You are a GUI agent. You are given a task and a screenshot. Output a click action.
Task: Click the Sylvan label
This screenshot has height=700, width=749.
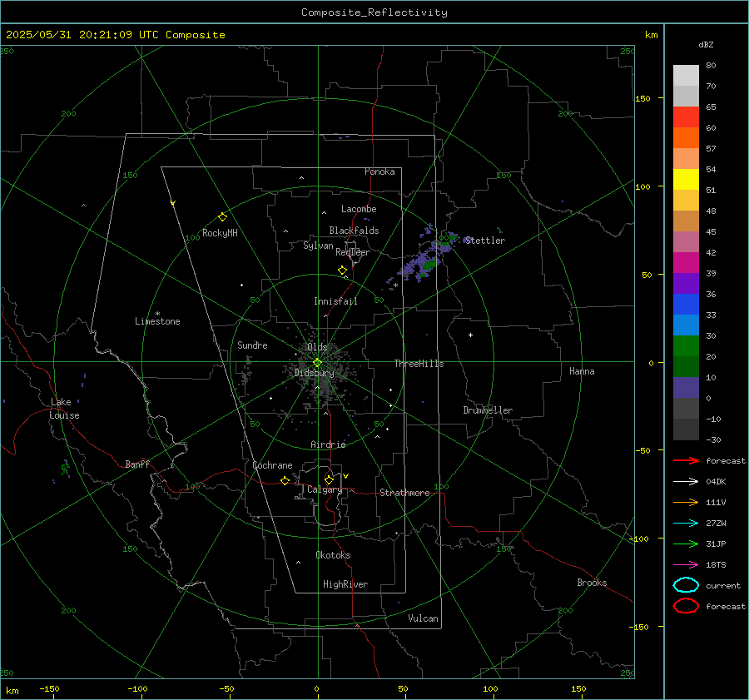coord(318,246)
